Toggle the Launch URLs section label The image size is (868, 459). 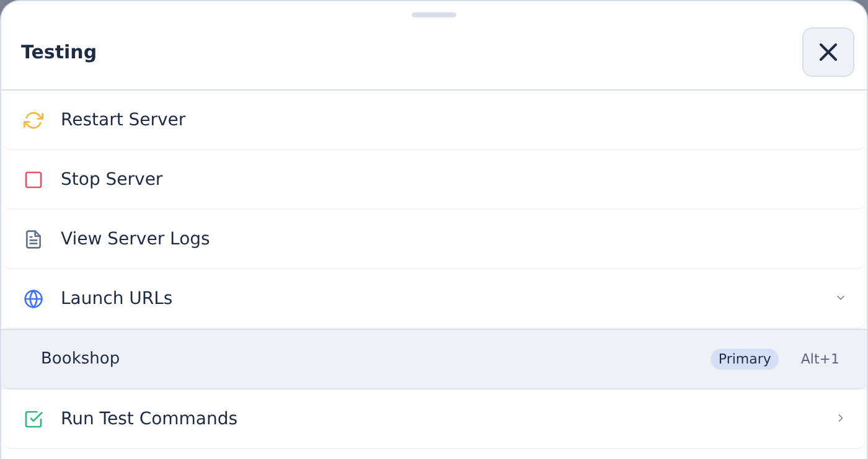pos(117,298)
